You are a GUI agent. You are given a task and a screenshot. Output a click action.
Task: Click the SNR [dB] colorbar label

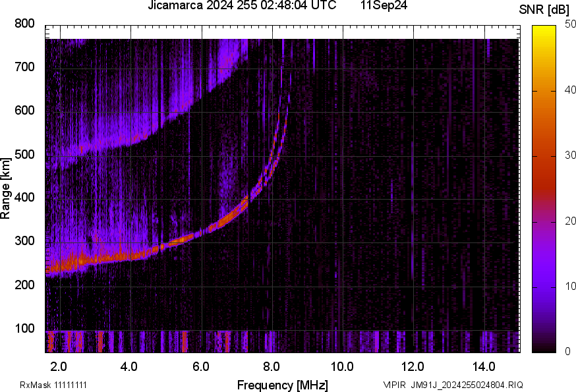point(544,8)
